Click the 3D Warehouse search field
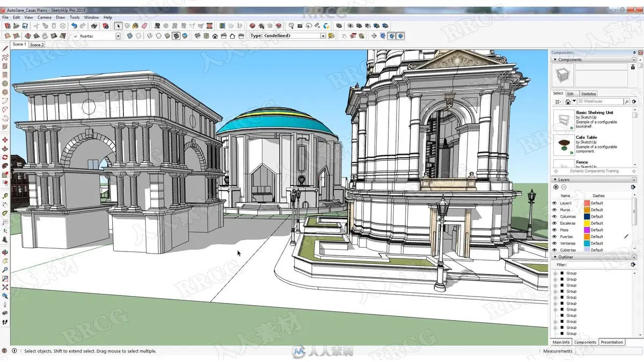The width and height of the screenshot is (644, 362). click(x=599, y=101)
